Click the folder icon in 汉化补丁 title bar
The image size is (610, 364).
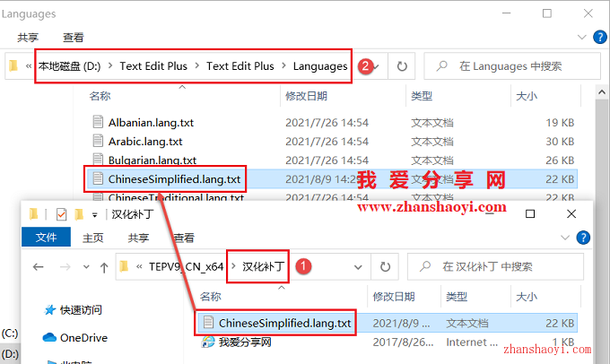click(33, 214)
